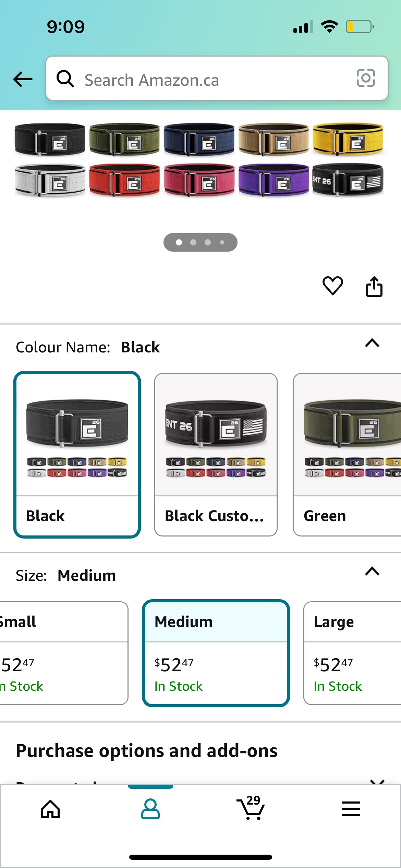Tap the back arrow icon

[23, 79]
